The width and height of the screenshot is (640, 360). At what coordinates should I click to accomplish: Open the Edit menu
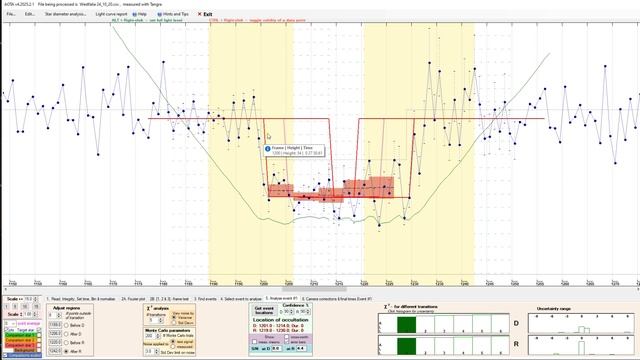click(29, 14)
